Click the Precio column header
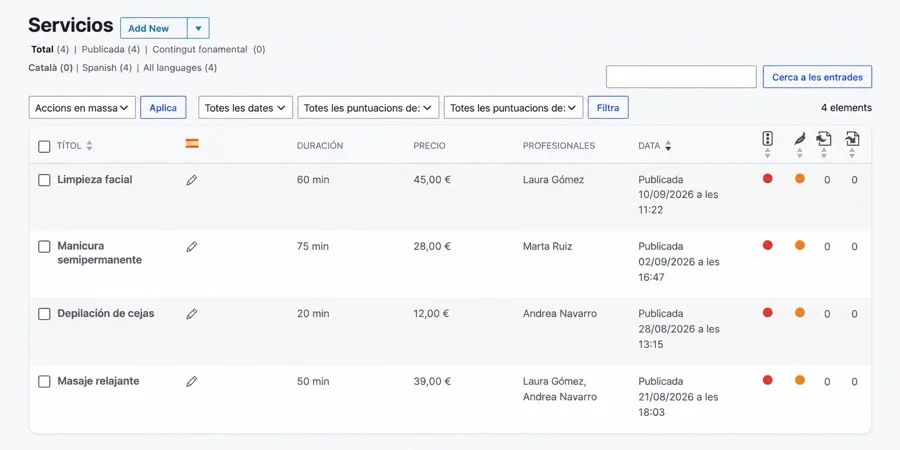 coord(429,146)
